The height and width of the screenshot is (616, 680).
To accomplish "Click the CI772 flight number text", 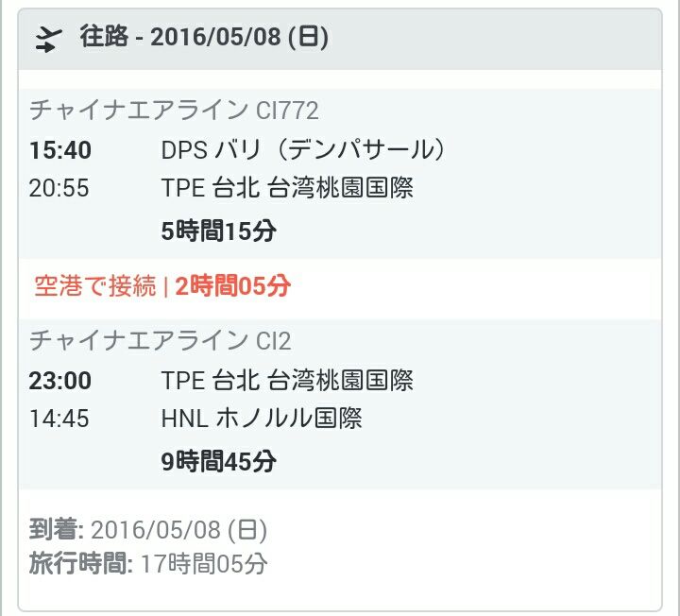I will coord(287,110).
